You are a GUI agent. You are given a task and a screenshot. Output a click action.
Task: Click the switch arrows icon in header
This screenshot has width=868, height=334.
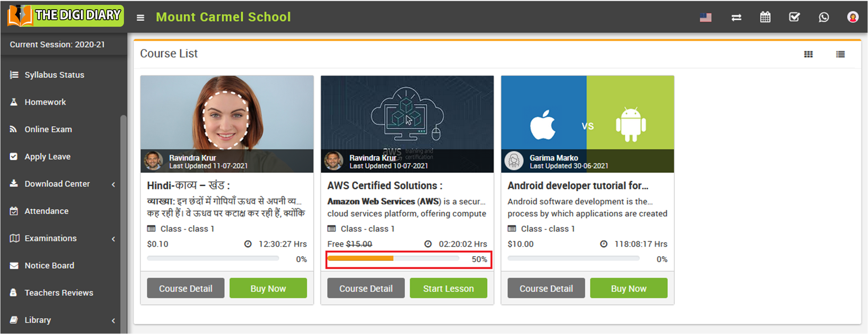pyautogui.click(x=736, y=17)
